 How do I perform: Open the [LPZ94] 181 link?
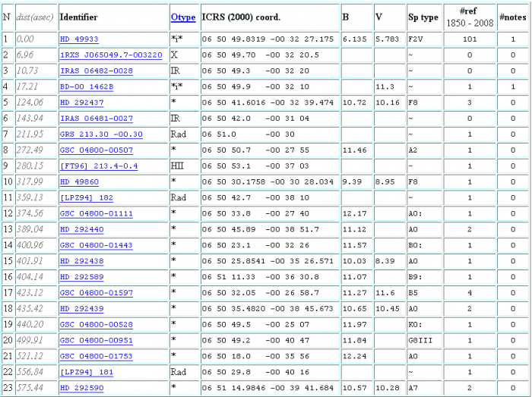pos(87,372)
